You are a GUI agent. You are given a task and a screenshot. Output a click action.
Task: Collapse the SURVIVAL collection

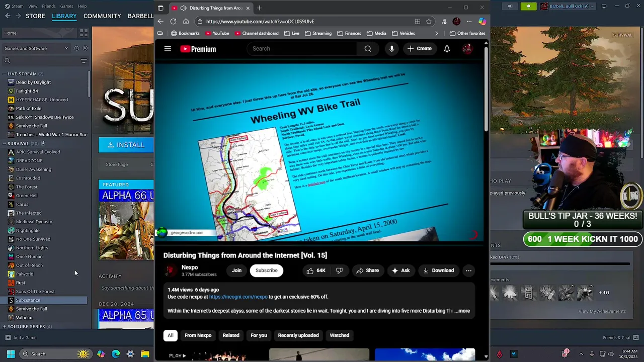[x=5, y=143]
